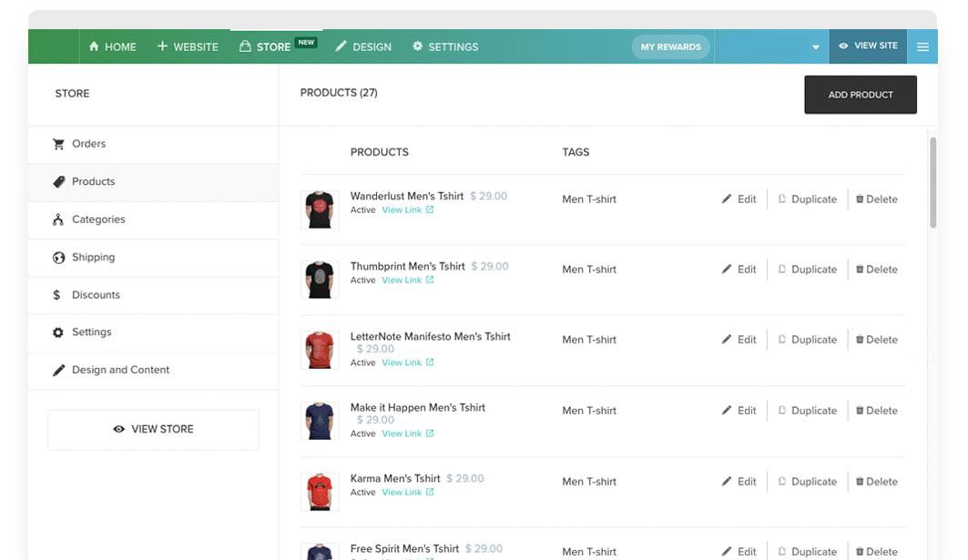Image resolution: width=968 pixels, height=560 pixels.
Task: Open the Design tab
Action: coord(363,47)
